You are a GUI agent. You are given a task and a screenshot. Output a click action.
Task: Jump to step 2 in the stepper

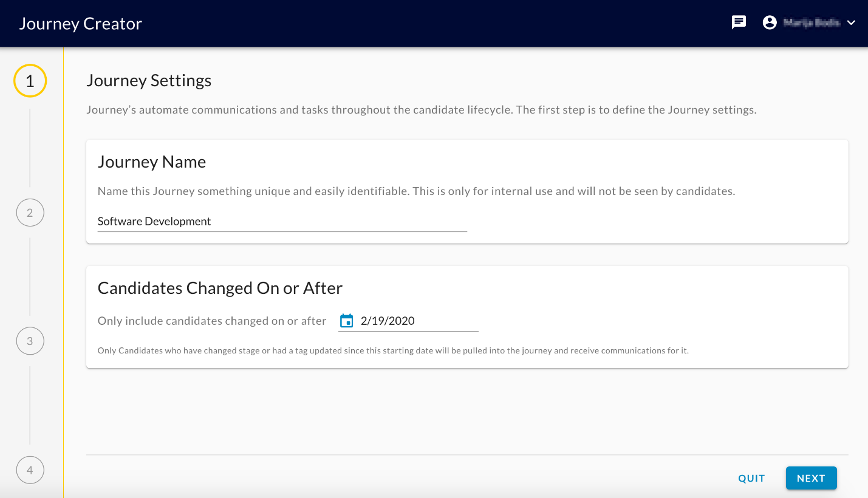point(30,213)
